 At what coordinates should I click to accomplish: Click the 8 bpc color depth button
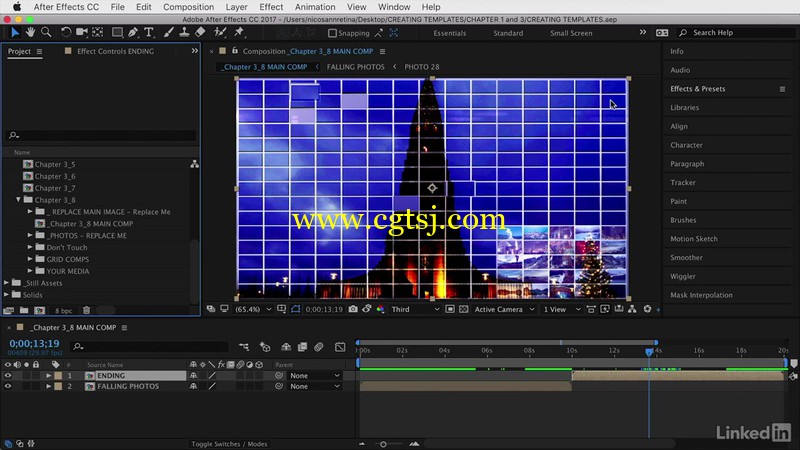(x=63, y=310)
